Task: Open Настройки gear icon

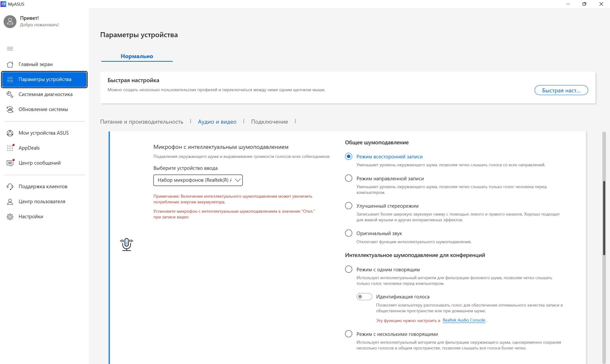Action: click(10, 217)
